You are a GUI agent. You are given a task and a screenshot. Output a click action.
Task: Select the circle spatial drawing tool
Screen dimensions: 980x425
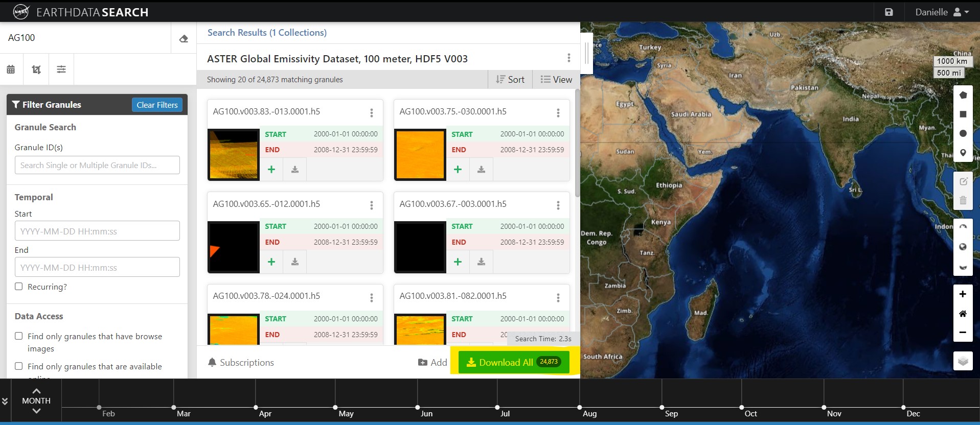[963, 133]
